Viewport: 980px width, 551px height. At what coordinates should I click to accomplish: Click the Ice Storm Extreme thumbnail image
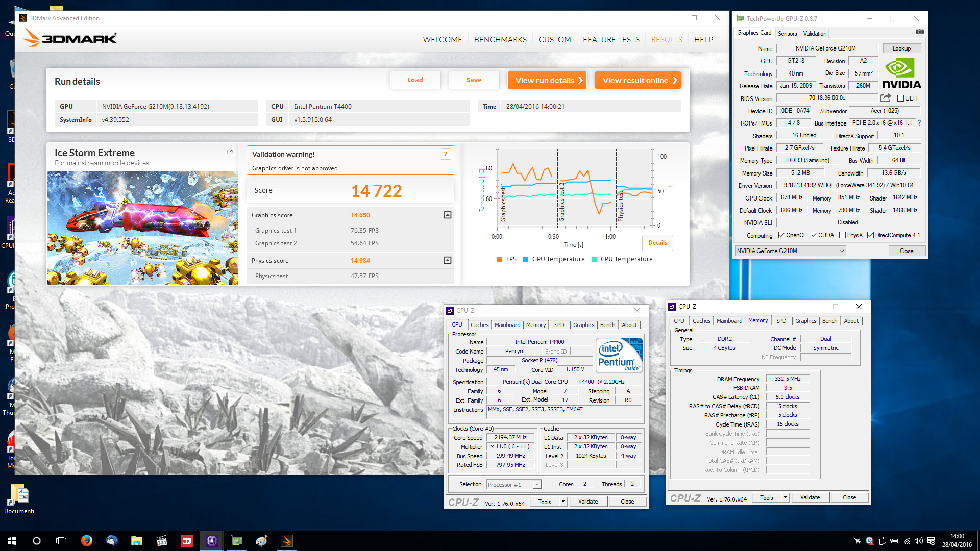[x=142, y=228]
